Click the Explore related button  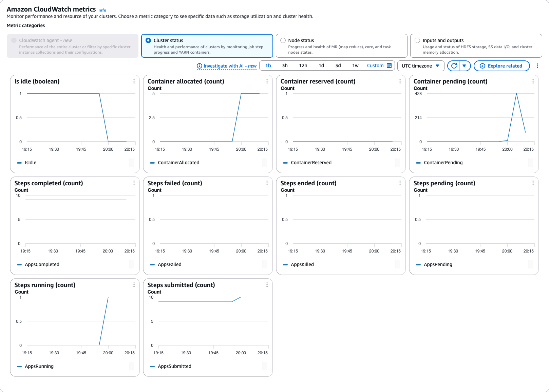[x=501, y=66]
